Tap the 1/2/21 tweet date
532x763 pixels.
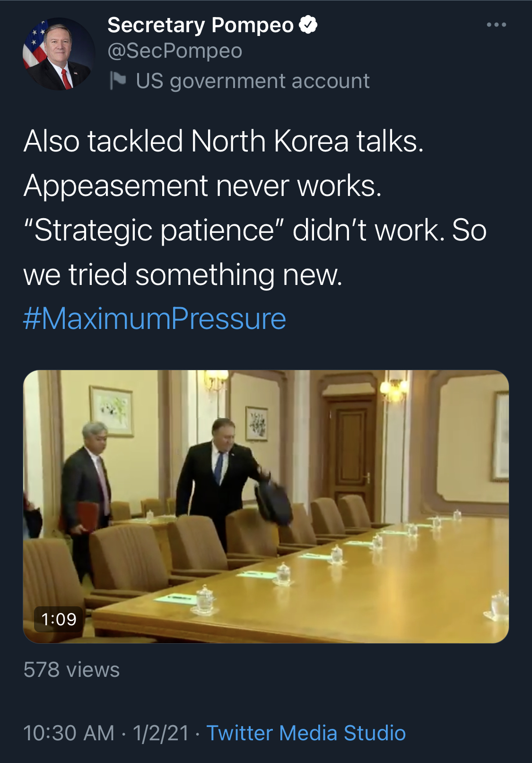coord(161,733)
